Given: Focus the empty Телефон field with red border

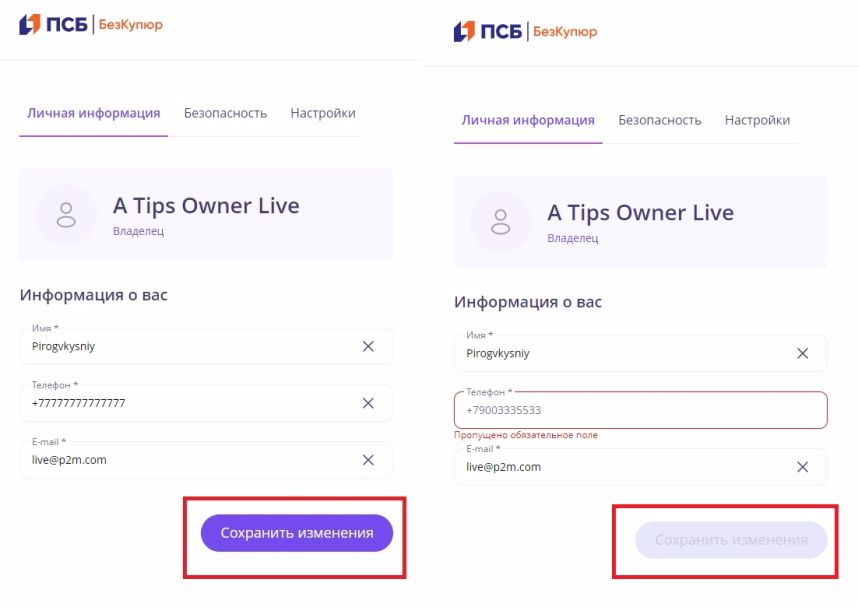Looking at the screenshot, I should pos(641,410).
